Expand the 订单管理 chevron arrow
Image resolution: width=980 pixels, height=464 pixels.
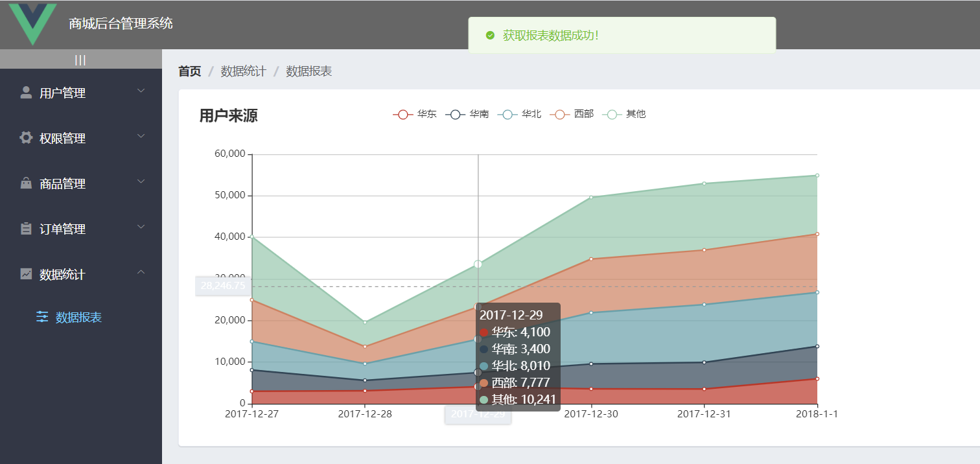click(x=141, y=227)
